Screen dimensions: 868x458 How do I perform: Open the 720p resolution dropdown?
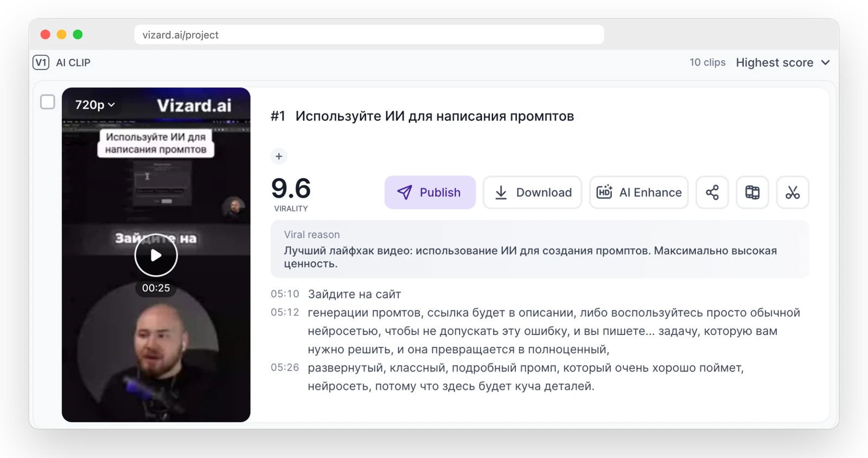coord(95,105)
